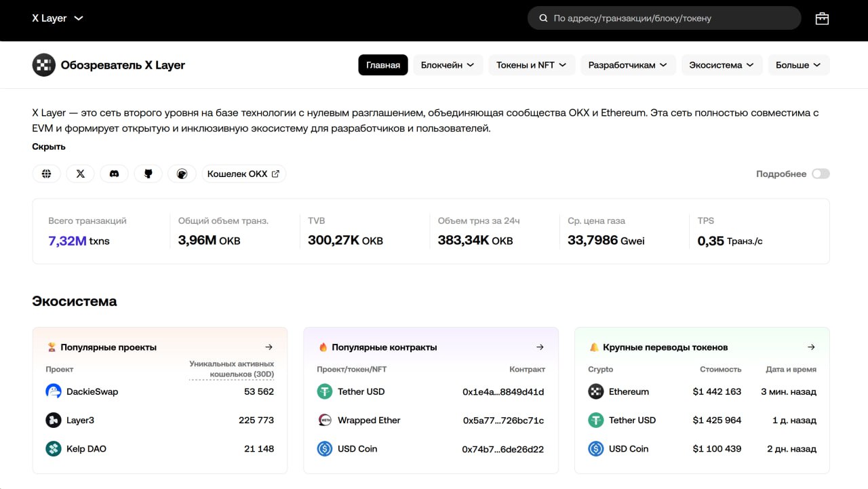Image resolution: width=868 pixels, height=489 pixels.
Task: Open the X (Twitter) social icon
Action: click(81, 174)
